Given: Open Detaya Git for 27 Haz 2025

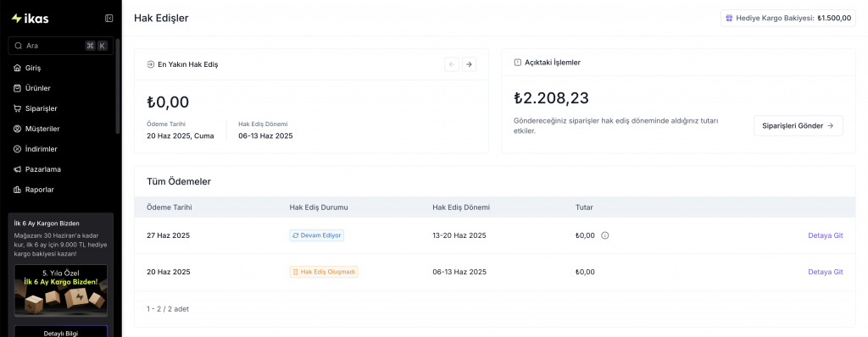Looking at the screenshot, I should [826, 235].
